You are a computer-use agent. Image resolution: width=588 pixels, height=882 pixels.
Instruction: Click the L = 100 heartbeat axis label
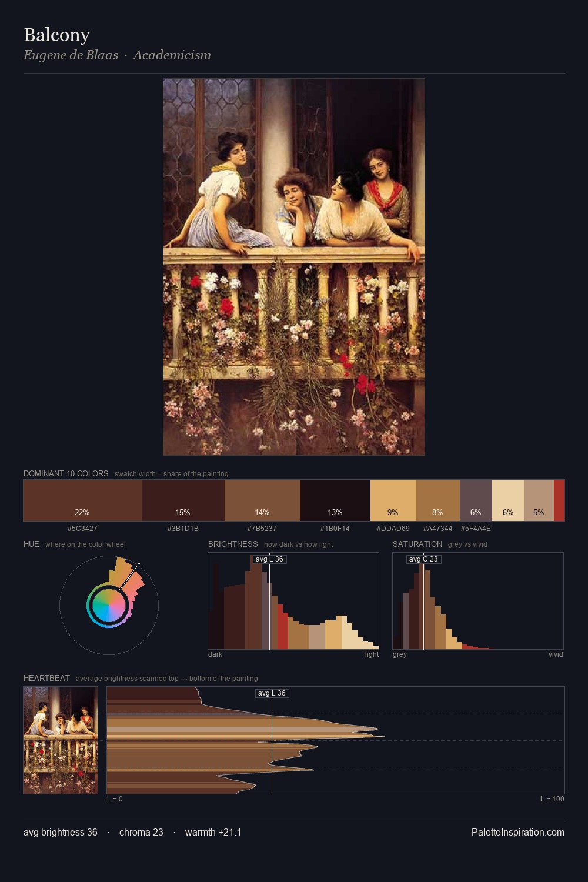click(x=552, y=799)
